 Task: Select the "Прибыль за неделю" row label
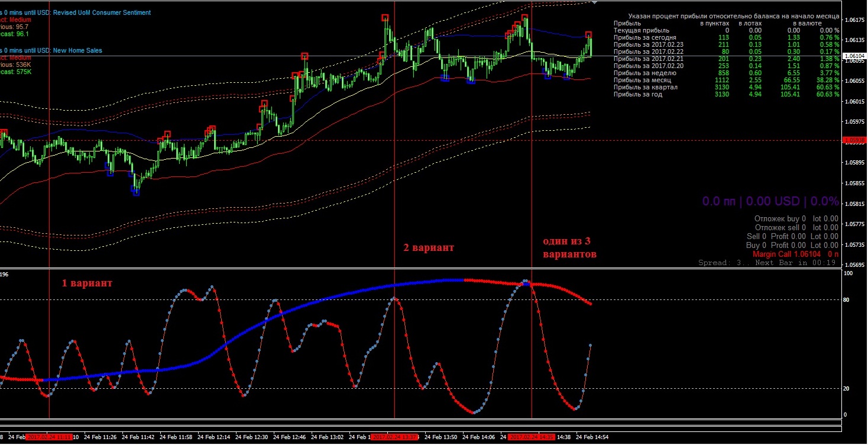coord(645,73)
